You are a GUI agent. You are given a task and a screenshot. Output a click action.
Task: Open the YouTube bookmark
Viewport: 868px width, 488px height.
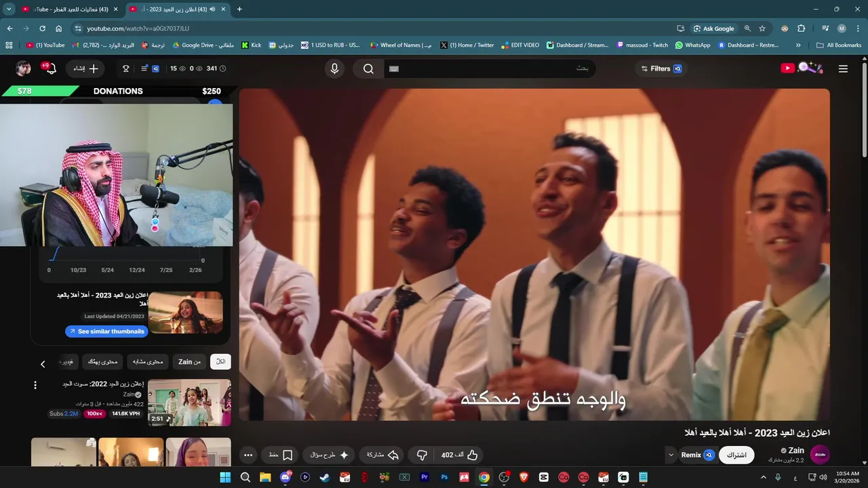pos(45,45)
